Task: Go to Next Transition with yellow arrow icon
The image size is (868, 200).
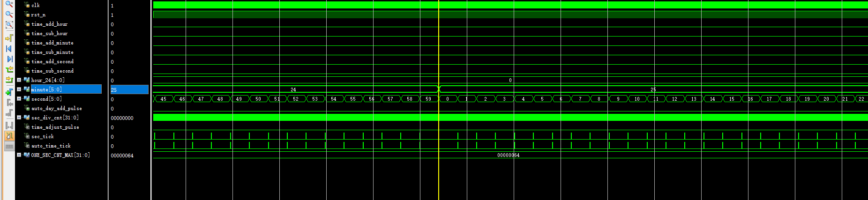Action: tap(9, 80)
